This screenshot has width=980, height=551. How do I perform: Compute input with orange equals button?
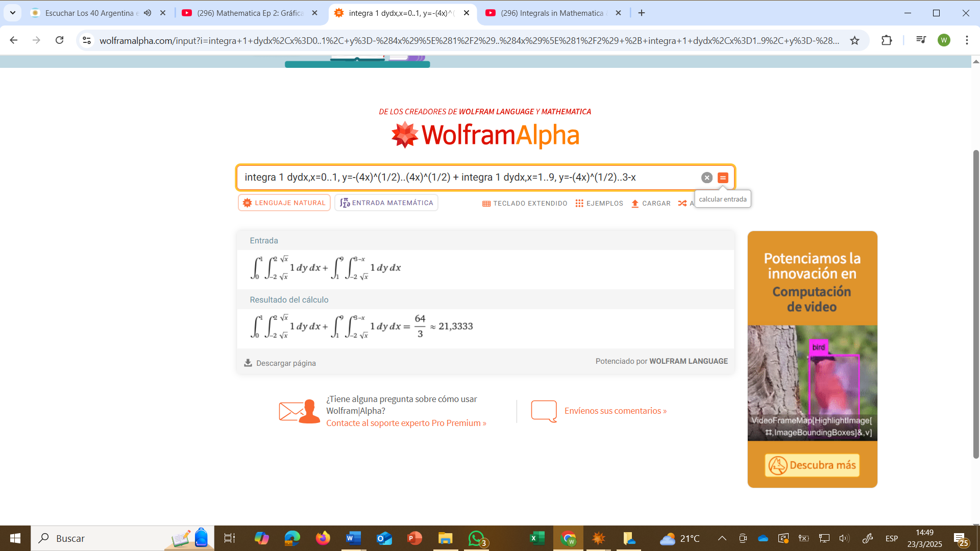[x=723, y=178]
